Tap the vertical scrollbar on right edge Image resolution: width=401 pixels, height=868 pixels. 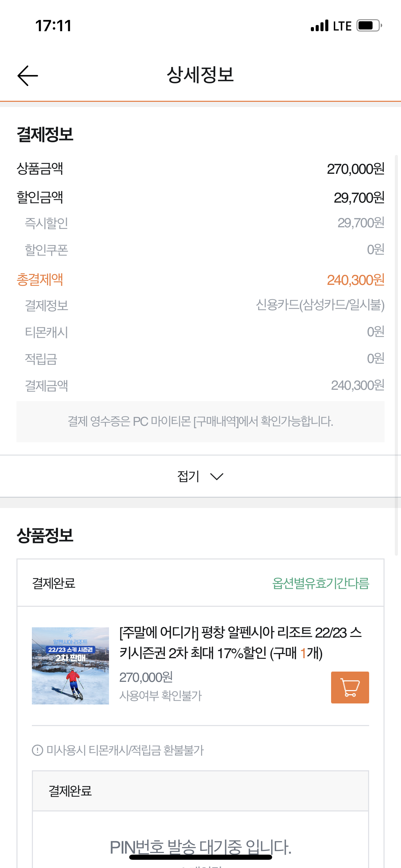coord(396,355)
